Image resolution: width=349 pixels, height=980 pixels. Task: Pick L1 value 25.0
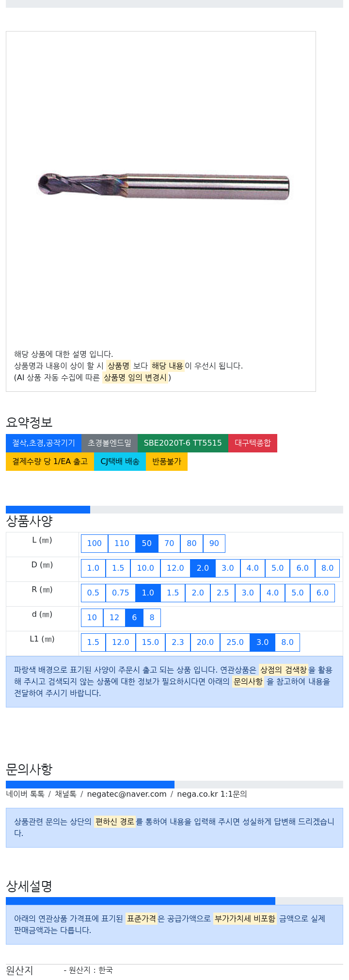click(x=235, y=643)
